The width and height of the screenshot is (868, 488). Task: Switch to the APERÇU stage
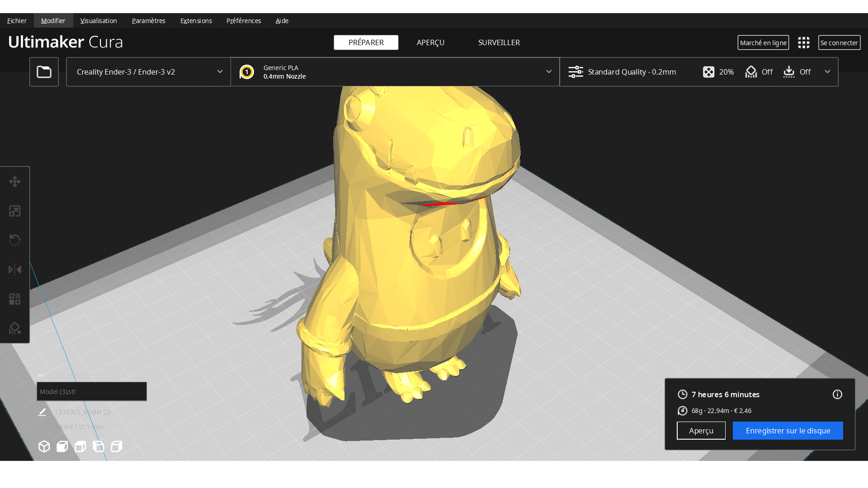point(430,42)
